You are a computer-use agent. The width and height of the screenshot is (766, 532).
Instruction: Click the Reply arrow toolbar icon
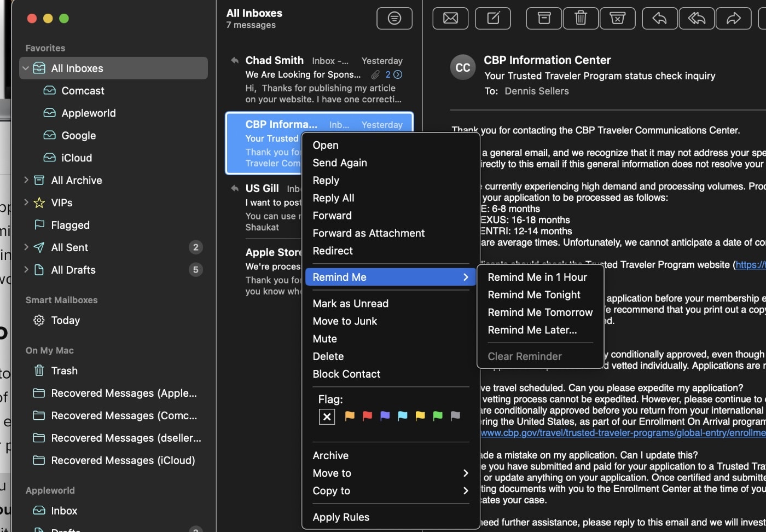click(659, 19)
